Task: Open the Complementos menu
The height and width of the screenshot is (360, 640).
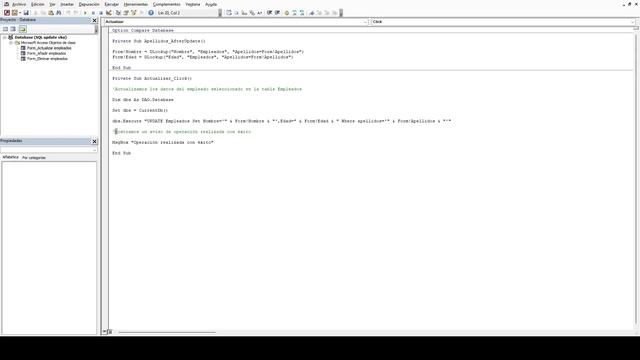Action: coord(167,4)
